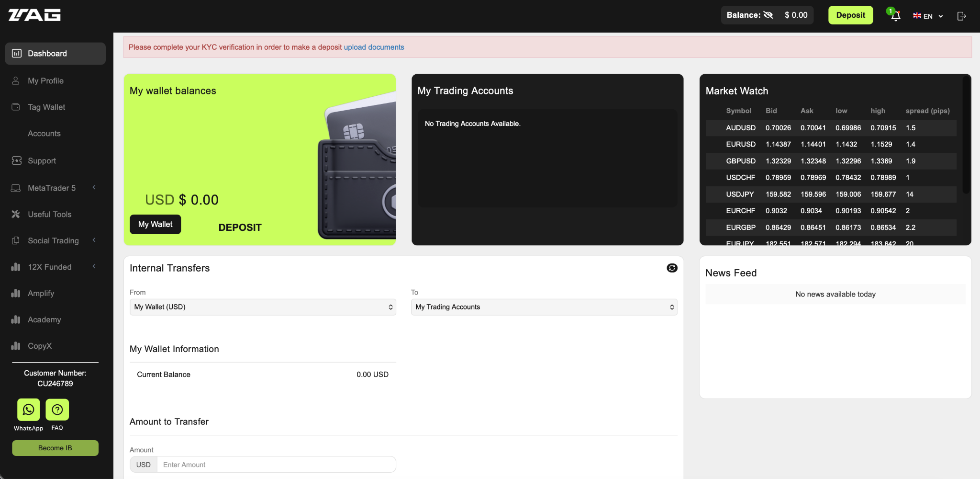Toggle balance visibility eye icon
Image resolution: width=980 pixels, height=479 pixels.
[768, 15]
